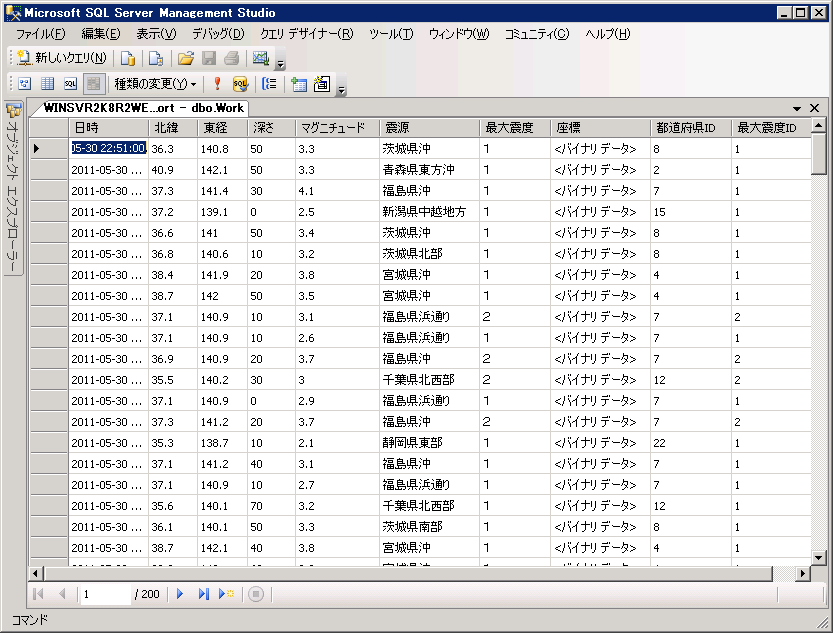The height and width of the screenshot is (633, 833).
Task: Click the second query file icon next to it
Action: tap(156, 58)
